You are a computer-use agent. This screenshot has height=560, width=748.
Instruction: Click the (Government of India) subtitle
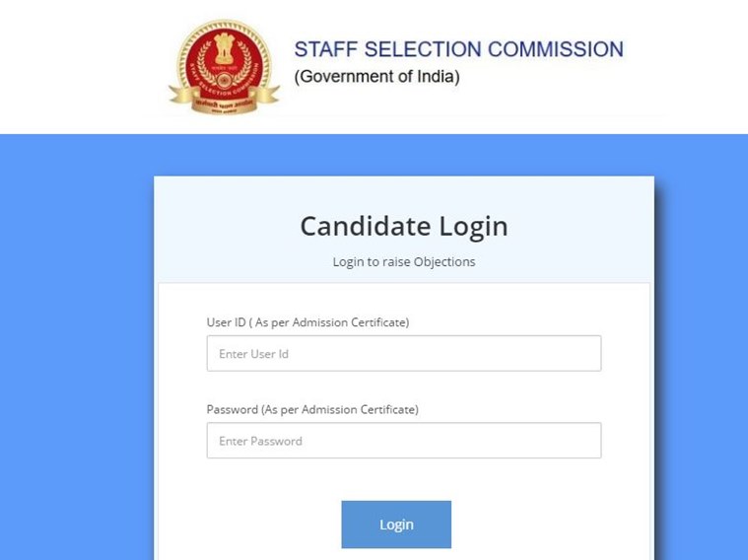[x=376, y=76]
